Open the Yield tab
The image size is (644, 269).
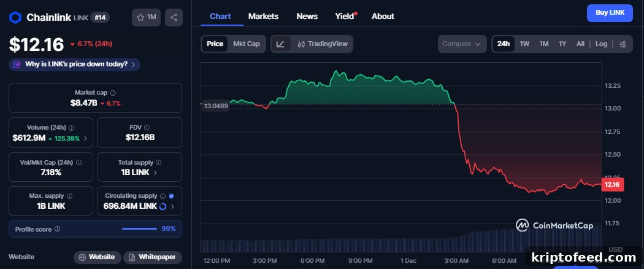pos(345,17)
